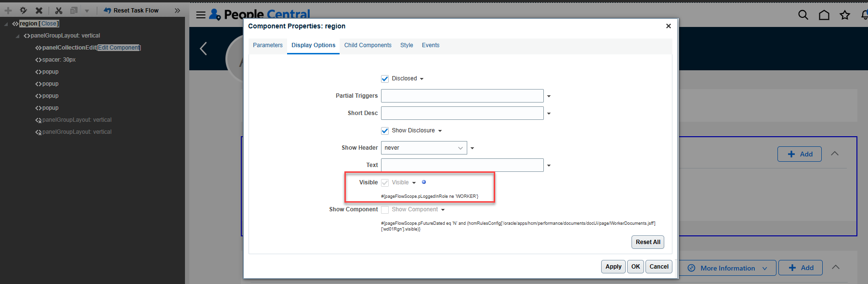Toggle the Show Component checkbox
The width and height of the screenshot is (868, 284).
385,210
